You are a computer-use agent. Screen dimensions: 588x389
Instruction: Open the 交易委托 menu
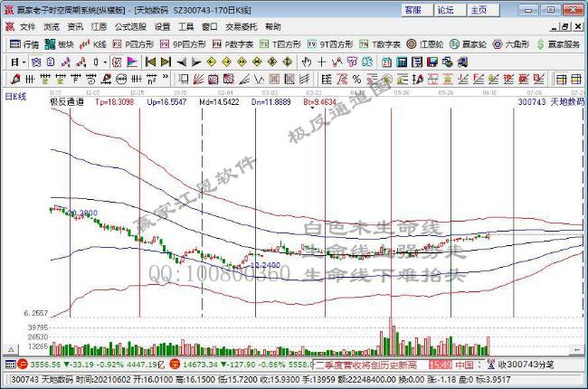[x=242, y=26]
